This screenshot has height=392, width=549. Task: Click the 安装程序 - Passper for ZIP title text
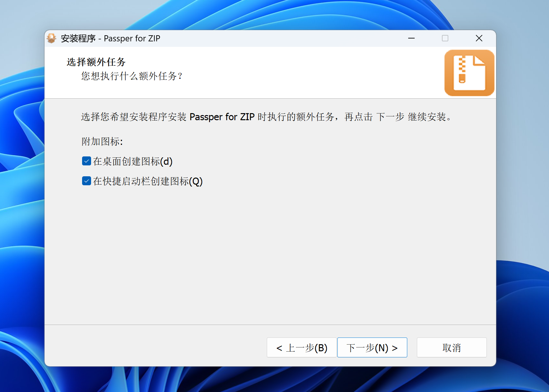pyautogui.click(x=111, y=38)
